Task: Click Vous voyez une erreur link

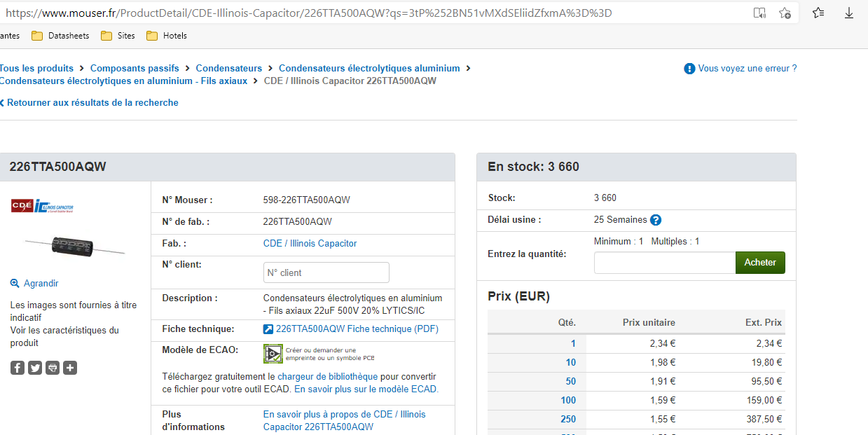Action: pyautogui.click(x=748, y=69)
